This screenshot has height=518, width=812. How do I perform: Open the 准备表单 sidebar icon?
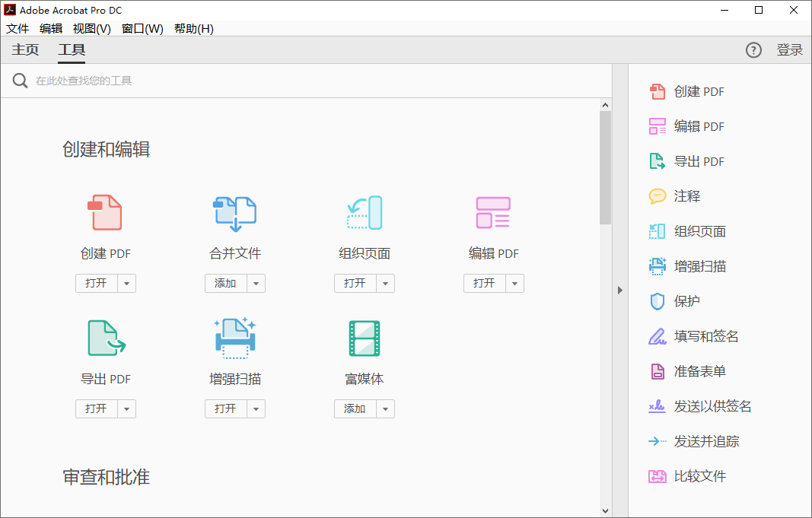pos(656,371)
